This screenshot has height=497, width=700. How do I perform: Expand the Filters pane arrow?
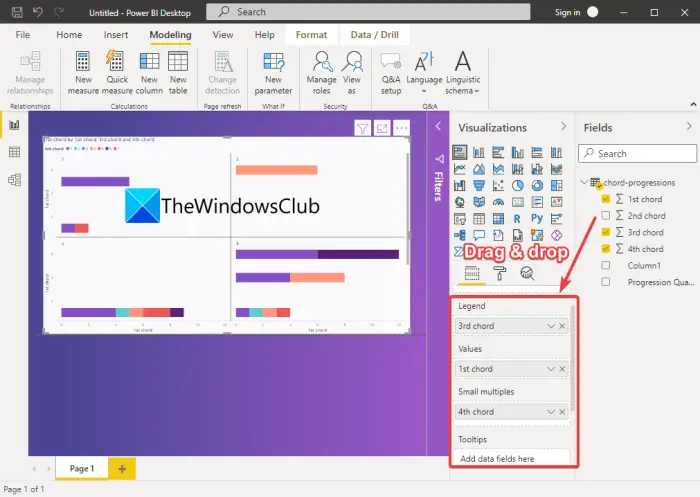pos(438,126)
